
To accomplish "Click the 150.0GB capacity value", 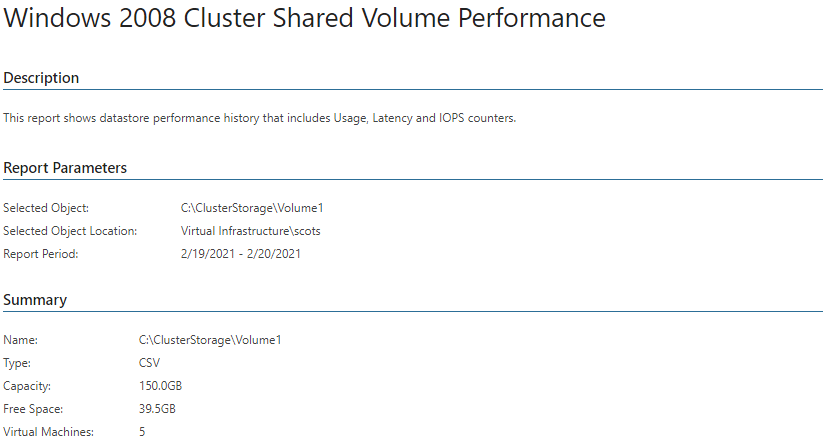I will pos(160,386).
